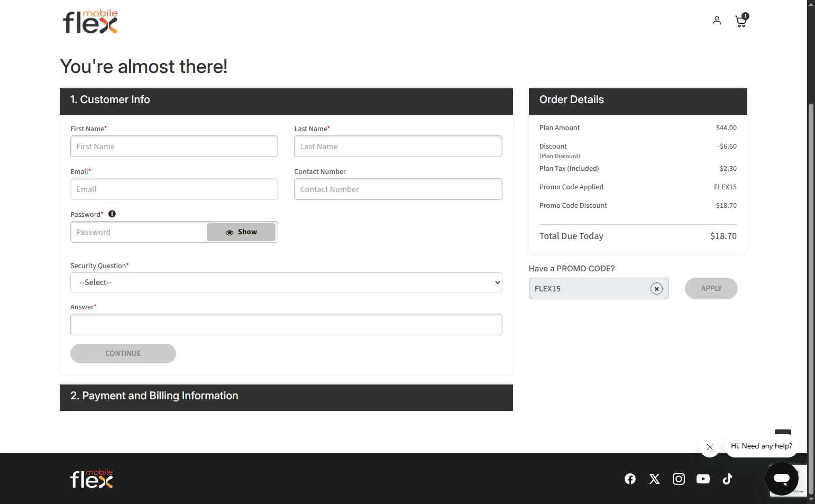Open the user account icon
The height and width of the screenshot is (504, 815).
point(717,21)
